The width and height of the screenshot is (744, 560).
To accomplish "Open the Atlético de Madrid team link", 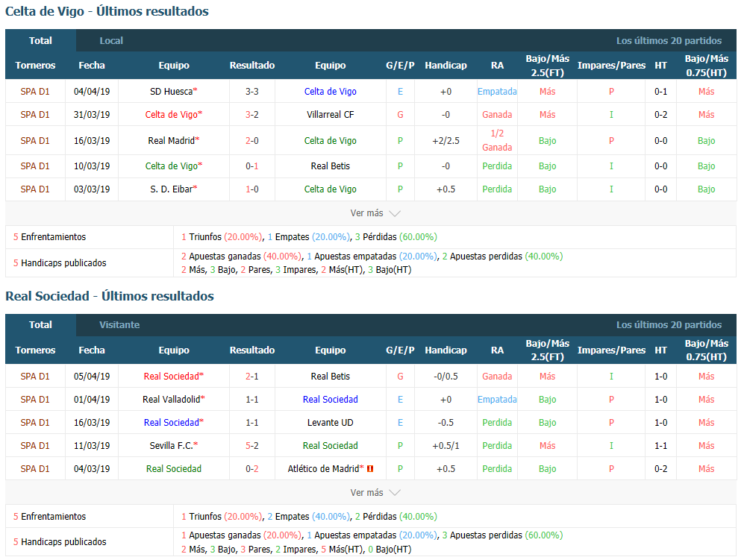I will (x=323, y=469).
